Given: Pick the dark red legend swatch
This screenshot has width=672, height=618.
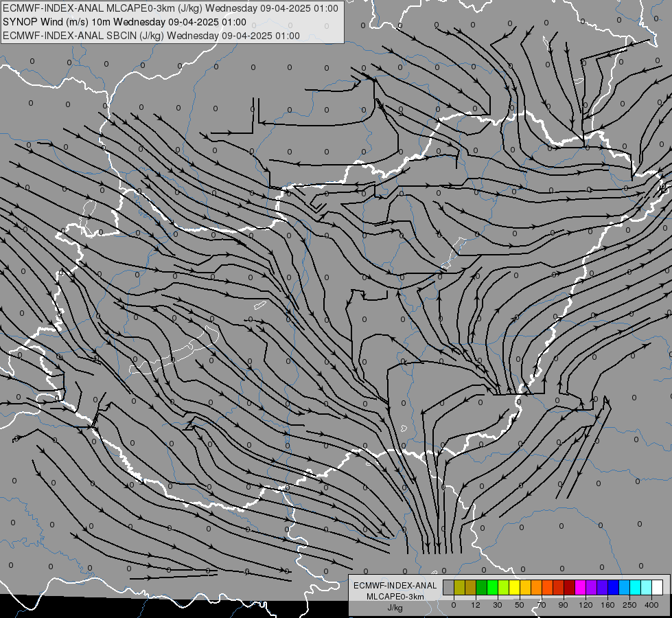Looking at the screenshot, I should point(570,587).
